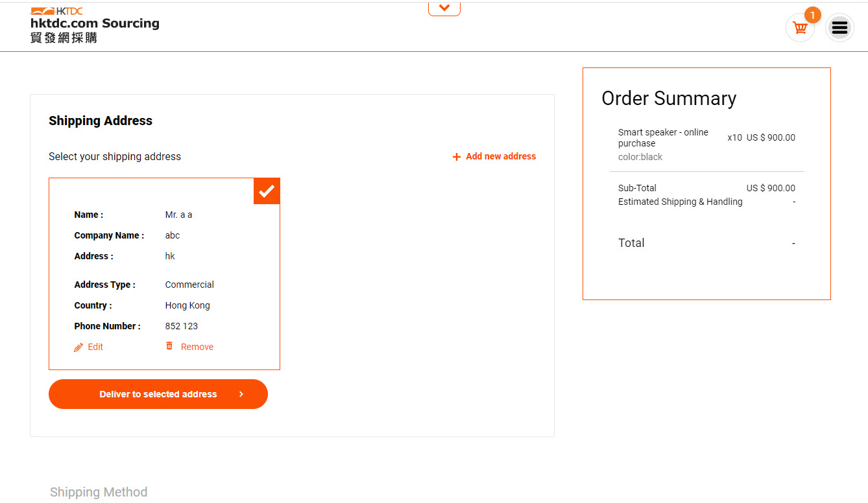
Task: Click the Shipping Address heading
Action: coord(101,121)
